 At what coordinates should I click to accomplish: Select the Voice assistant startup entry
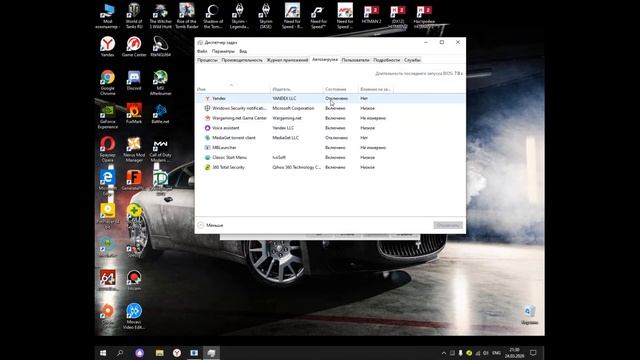tap(330, 128)
